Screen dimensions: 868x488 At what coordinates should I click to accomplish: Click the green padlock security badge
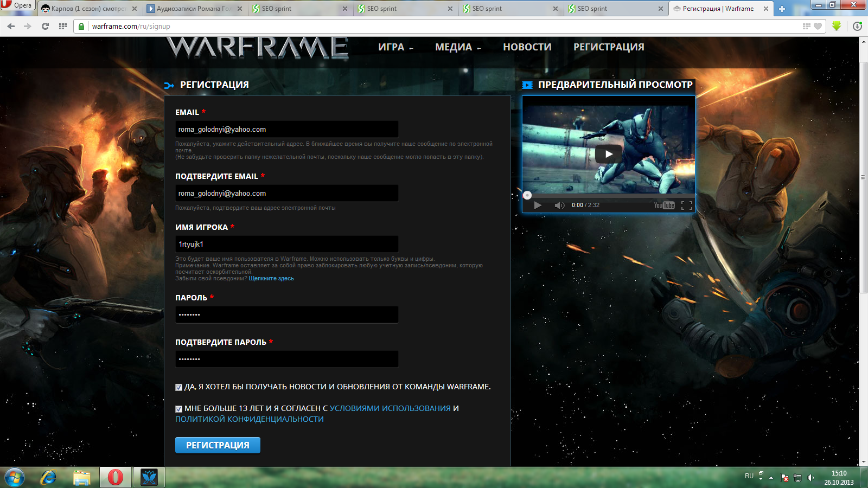81,26
